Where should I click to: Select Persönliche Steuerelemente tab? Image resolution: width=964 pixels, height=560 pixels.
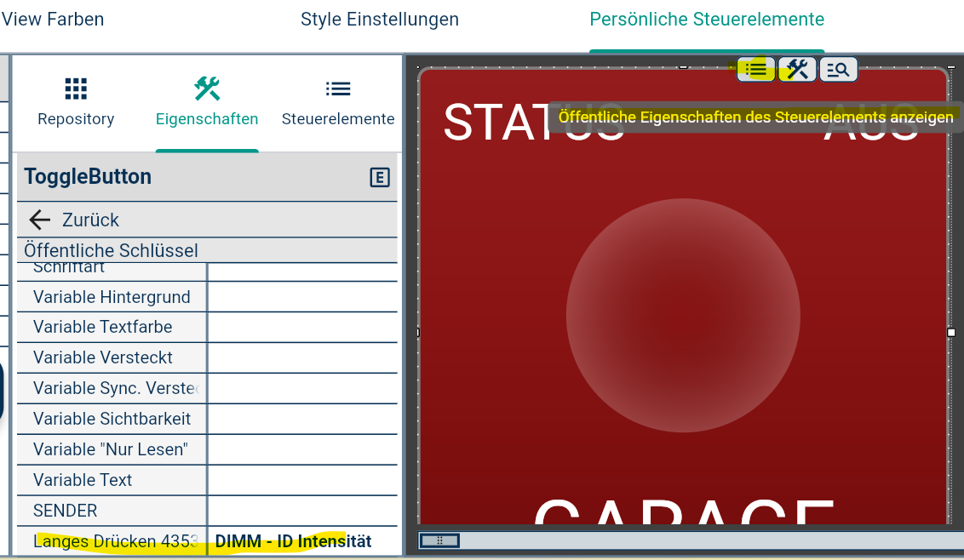coord(707,20)
